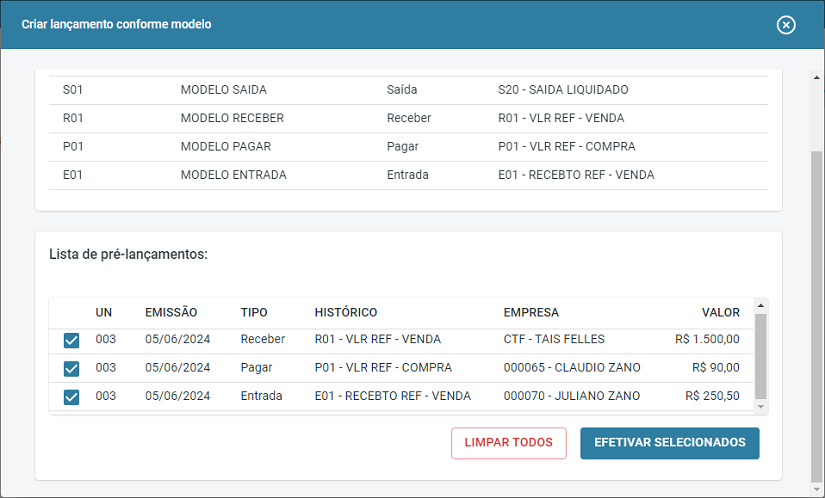Uncheck the Pagar pré-lançamento checkbox
Screen dimensions: 825x498
coord(71,368)
